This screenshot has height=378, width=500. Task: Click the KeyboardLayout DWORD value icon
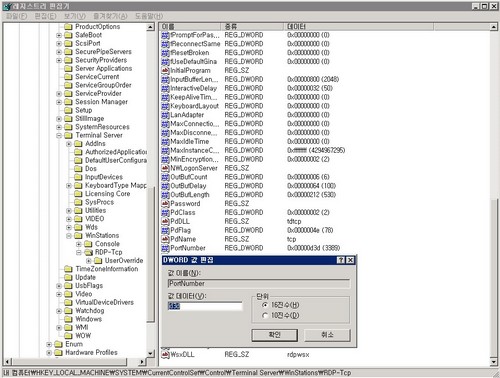click(165, 106)
